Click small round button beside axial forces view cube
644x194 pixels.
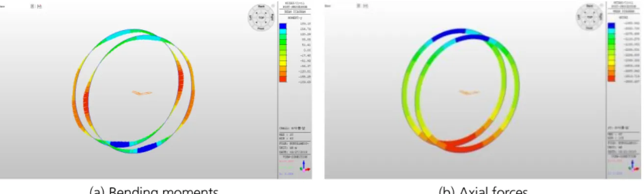[602, 4]
